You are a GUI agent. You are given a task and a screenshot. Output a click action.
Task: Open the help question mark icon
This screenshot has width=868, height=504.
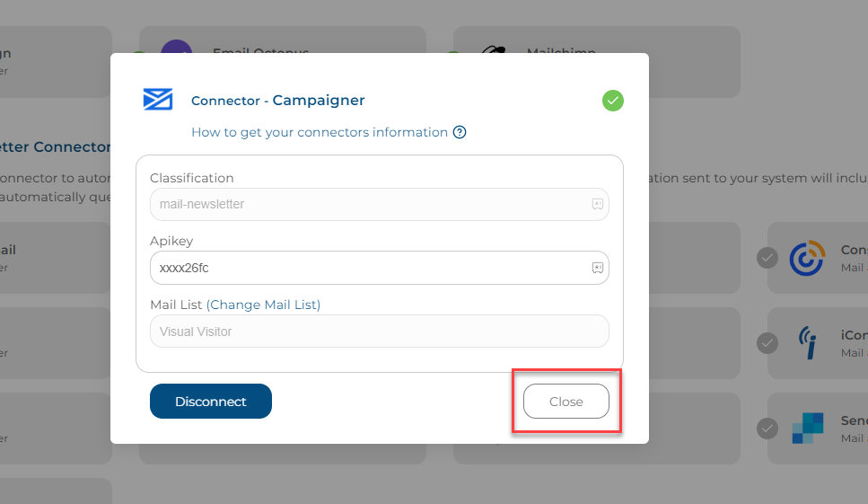tap(460, 132)
